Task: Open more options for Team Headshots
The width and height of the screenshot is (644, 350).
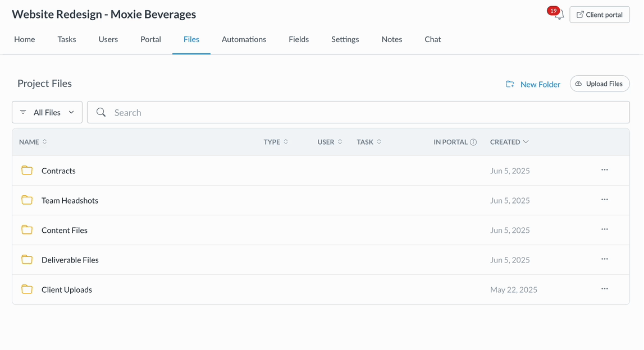Action: [x=604, y=200]
